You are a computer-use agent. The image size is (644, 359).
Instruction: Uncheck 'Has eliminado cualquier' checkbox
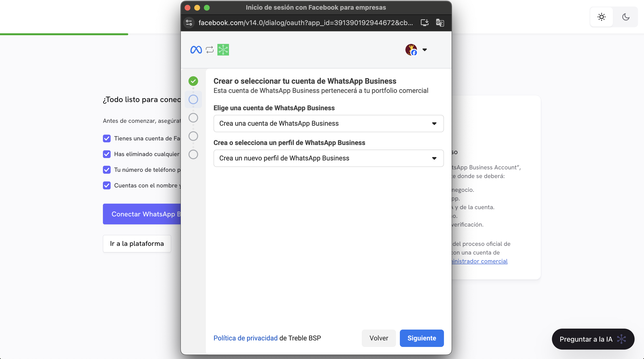(107, 154)
